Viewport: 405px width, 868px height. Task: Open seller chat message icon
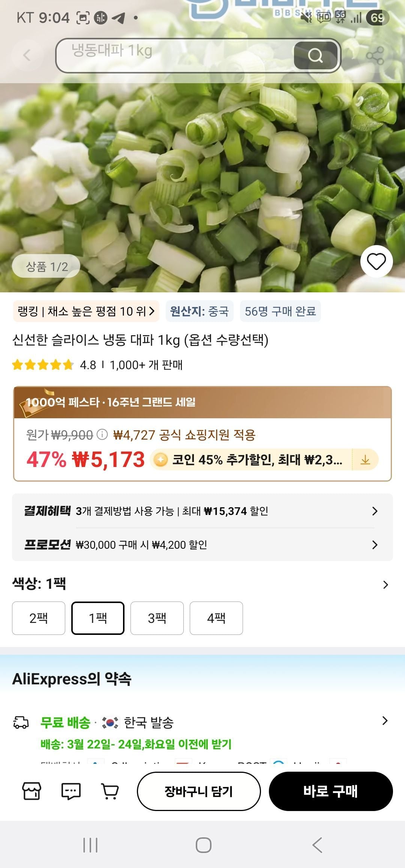(70, 791)
